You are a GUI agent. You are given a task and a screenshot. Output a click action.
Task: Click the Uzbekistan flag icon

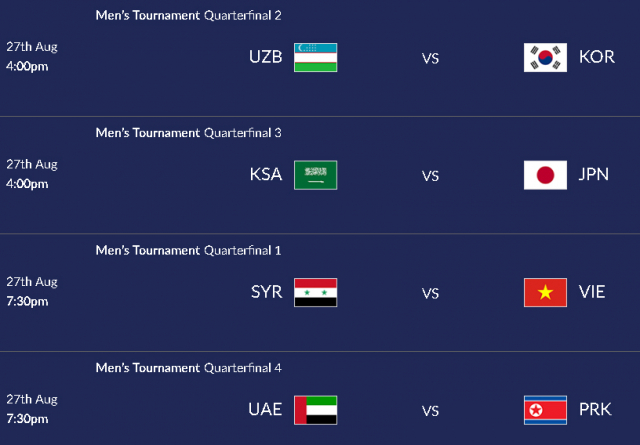coord(316,57)
